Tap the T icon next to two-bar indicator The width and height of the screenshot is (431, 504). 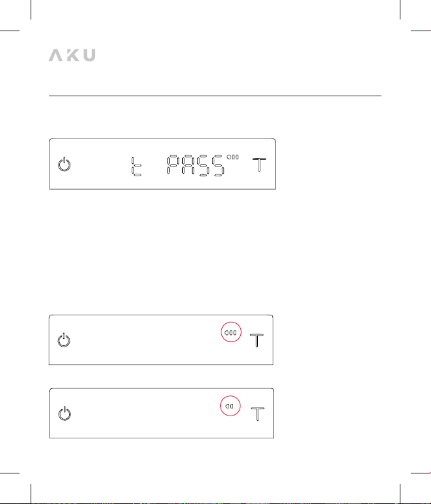click(x=258, y=414)
